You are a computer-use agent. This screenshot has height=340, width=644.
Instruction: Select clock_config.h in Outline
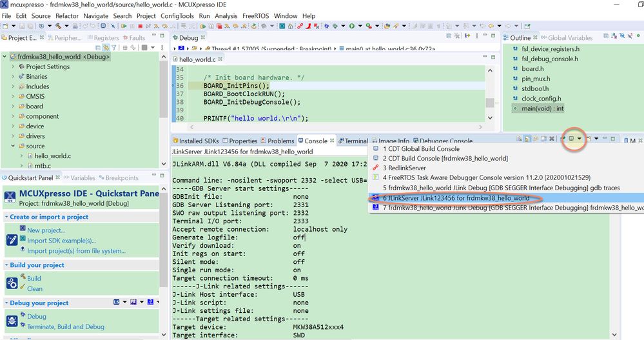pos(542,98)
